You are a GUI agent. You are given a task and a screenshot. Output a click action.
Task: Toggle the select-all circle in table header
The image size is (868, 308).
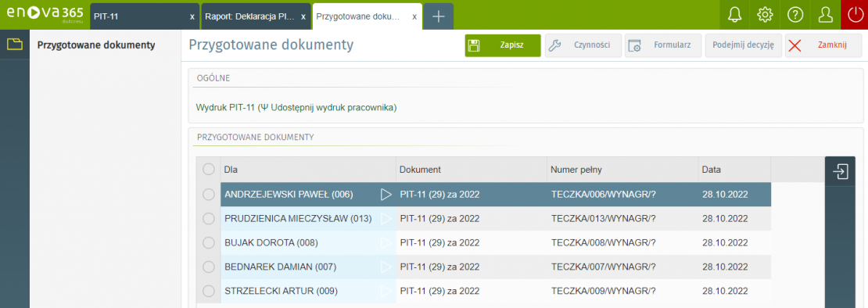coord(209,170)
